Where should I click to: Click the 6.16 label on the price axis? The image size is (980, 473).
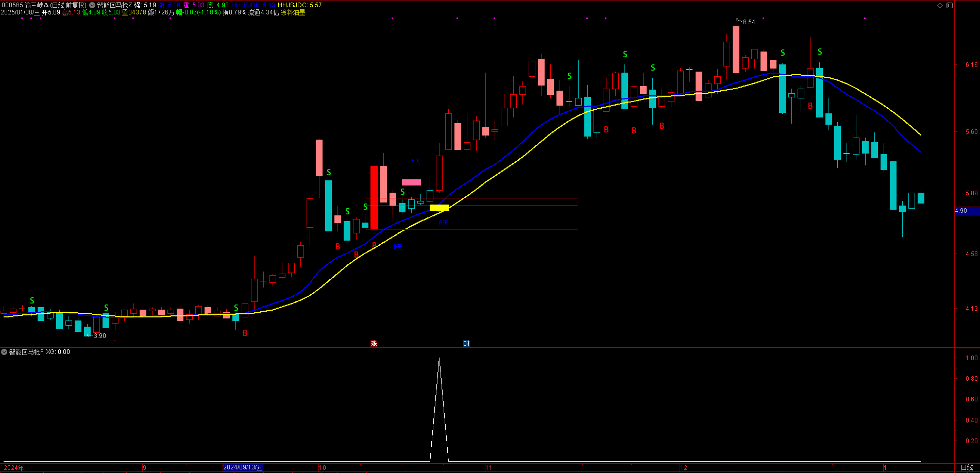(x=971, y=65)
